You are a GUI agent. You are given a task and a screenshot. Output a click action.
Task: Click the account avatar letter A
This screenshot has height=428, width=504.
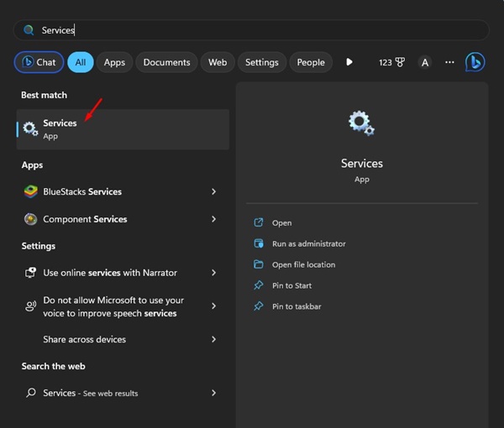(425, 62)
